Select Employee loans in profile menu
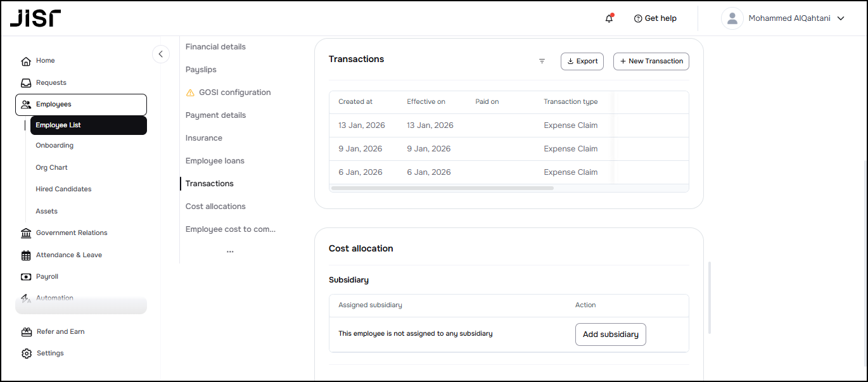 tap(215, 161)
